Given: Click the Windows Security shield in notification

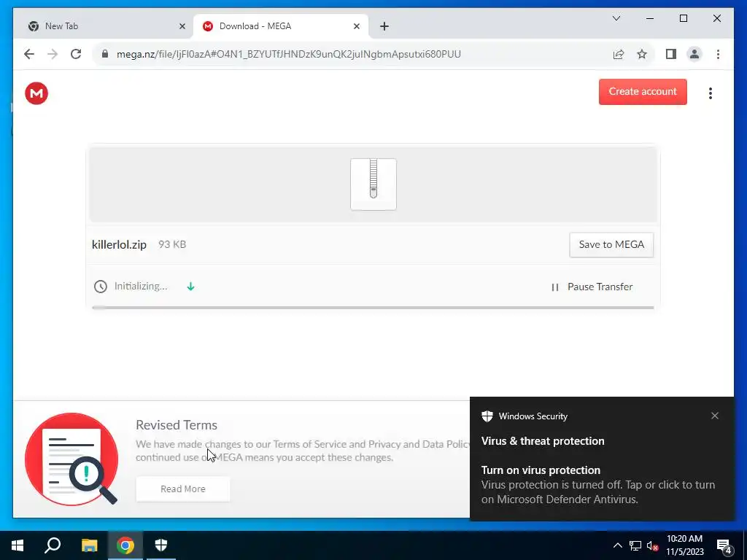Looking at the screenshot, I should point(487,416).
